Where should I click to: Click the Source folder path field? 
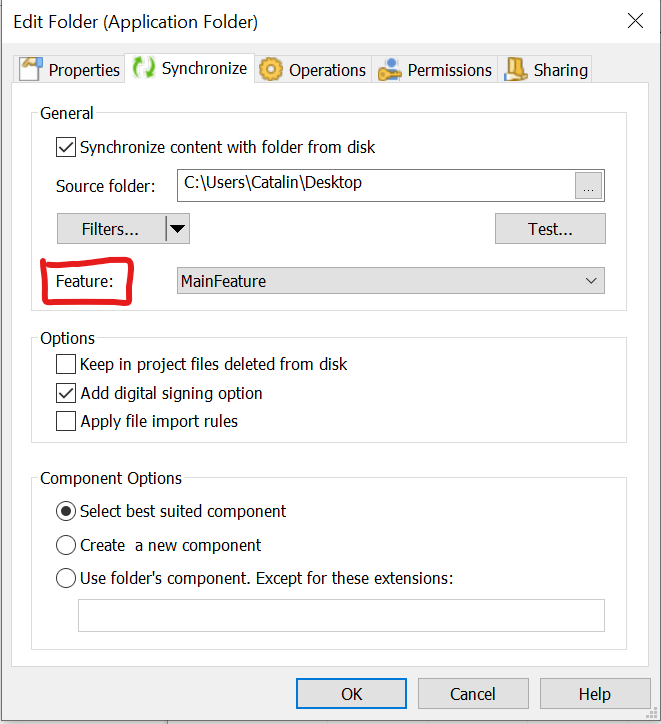click(375, 184)
